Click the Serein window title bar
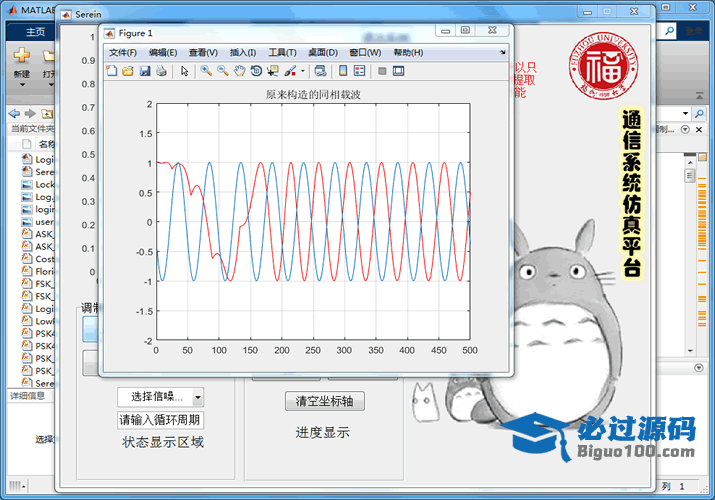This screenshot has width=715, height=500. [x=319, y=14]
